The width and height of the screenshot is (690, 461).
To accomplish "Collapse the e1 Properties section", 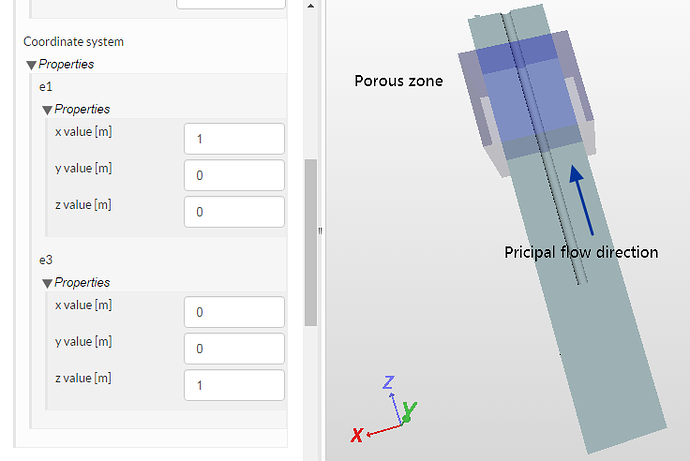I will (47, 110).
